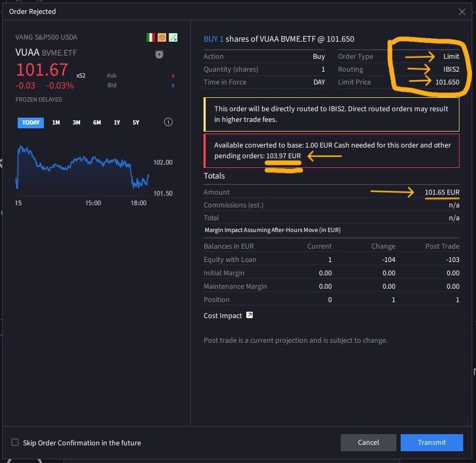476x463 pixels.
Task: Click the DAY time in force value
Action: coord(319,82)
